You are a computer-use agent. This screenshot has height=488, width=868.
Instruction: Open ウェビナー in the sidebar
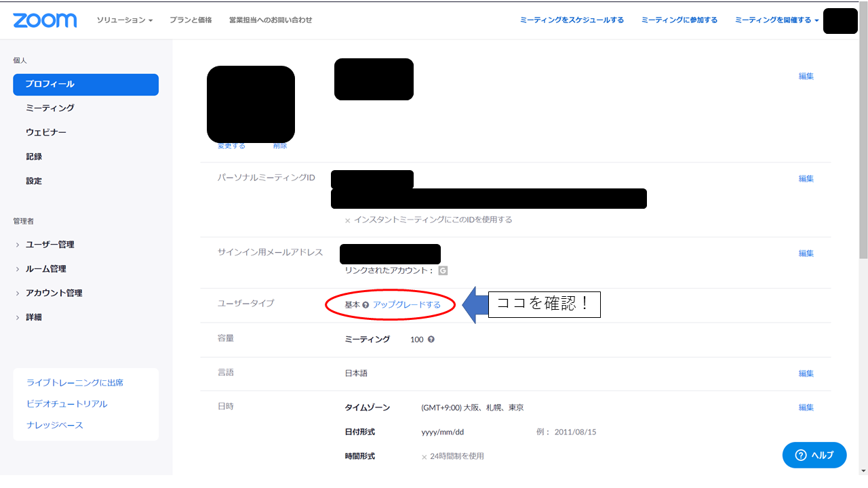tap(46, 132)
